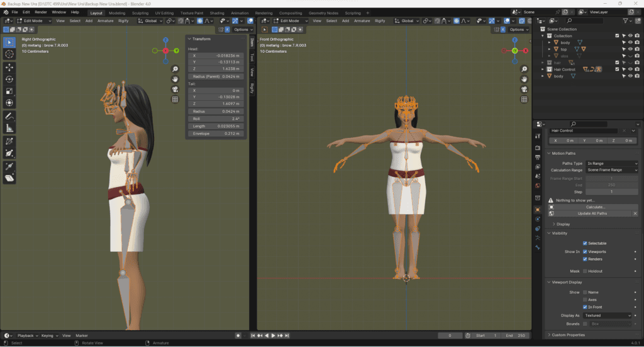Click the zoom magnifier in the right viewport
The width and height of the screenshot is (644, 347).
(x=524, y=69)
